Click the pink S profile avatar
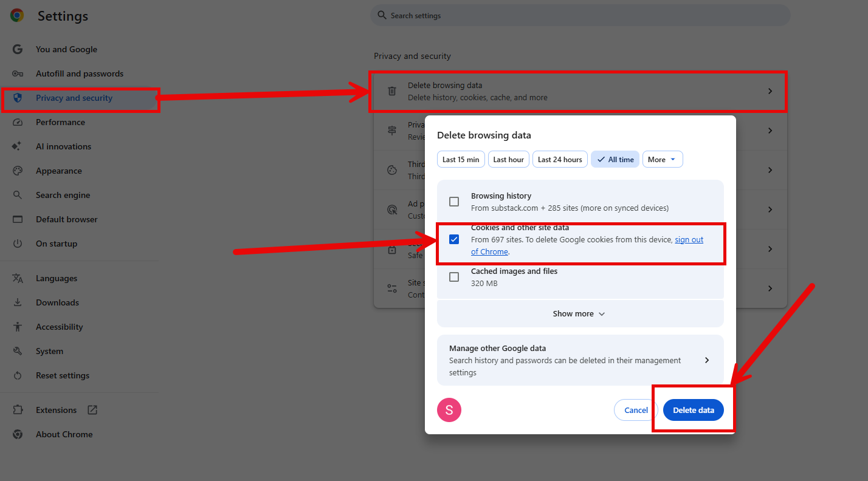 tap(449, 410)
